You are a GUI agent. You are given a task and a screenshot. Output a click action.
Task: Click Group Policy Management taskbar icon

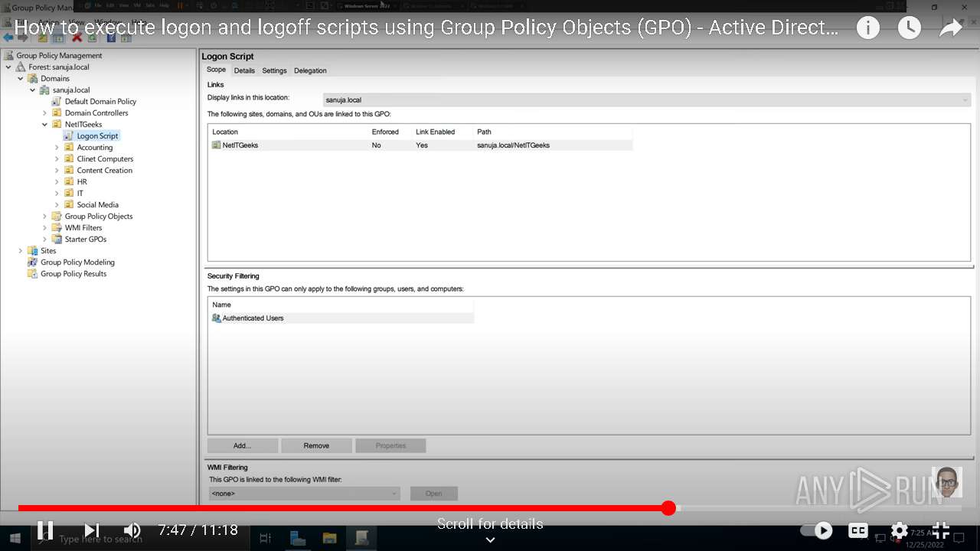tap(361, 538)
